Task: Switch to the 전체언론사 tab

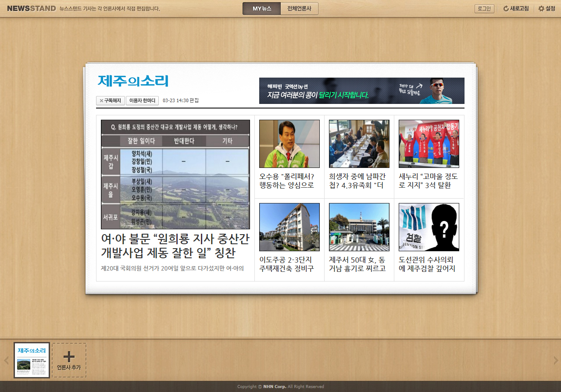Action: pos(299,8)
